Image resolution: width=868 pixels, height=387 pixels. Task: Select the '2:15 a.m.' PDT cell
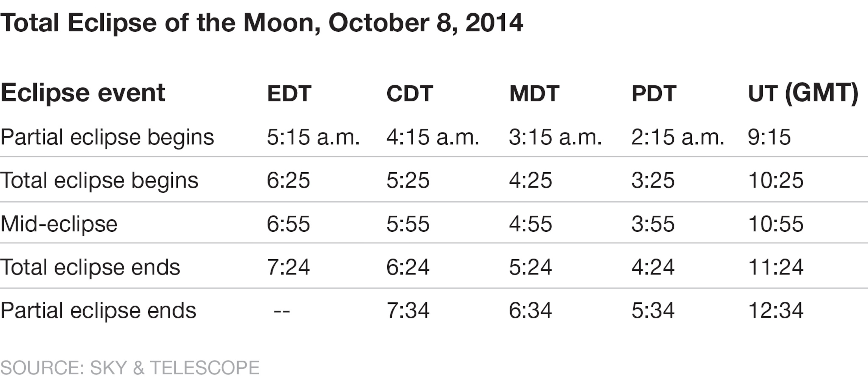(678, 137)
